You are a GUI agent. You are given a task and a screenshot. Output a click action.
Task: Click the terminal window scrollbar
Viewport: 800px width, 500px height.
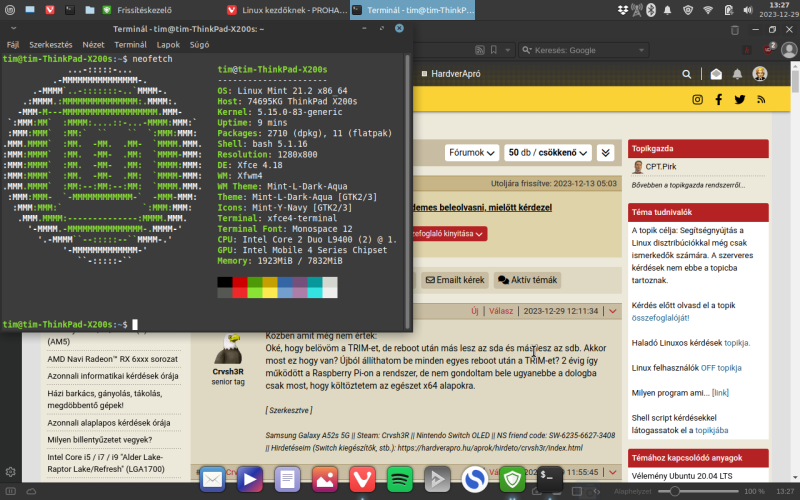click(x=407, y=192)
